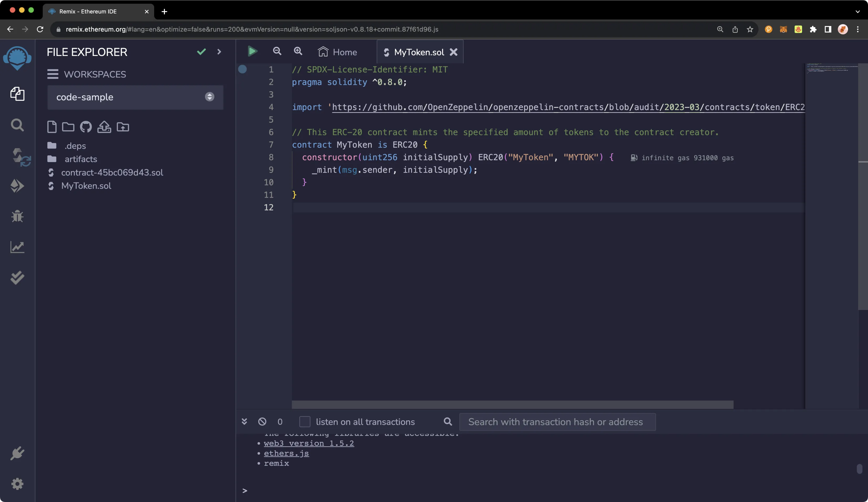Image resolution: width=868 pixels, height=502 pixels.
Task: Open the code-sample workspace dropdown
Action: pos(135,97)
